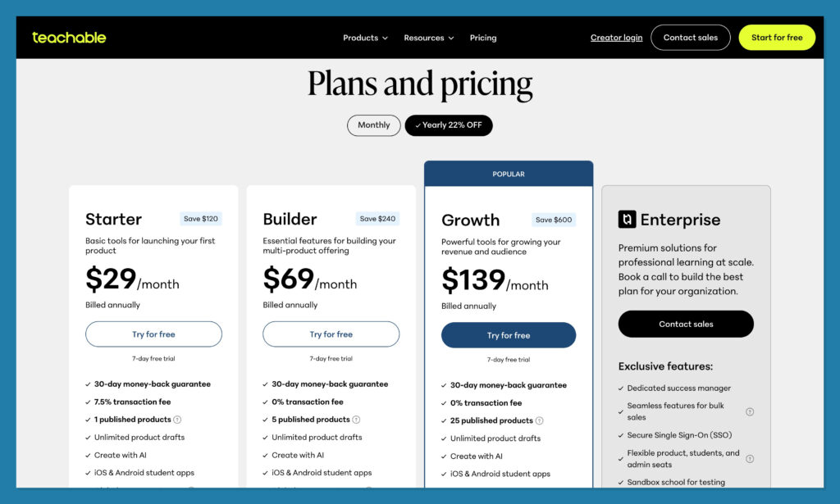Click the Enterprise logo icon
Viewport: 840px width, 504px height.
[627, 220]
